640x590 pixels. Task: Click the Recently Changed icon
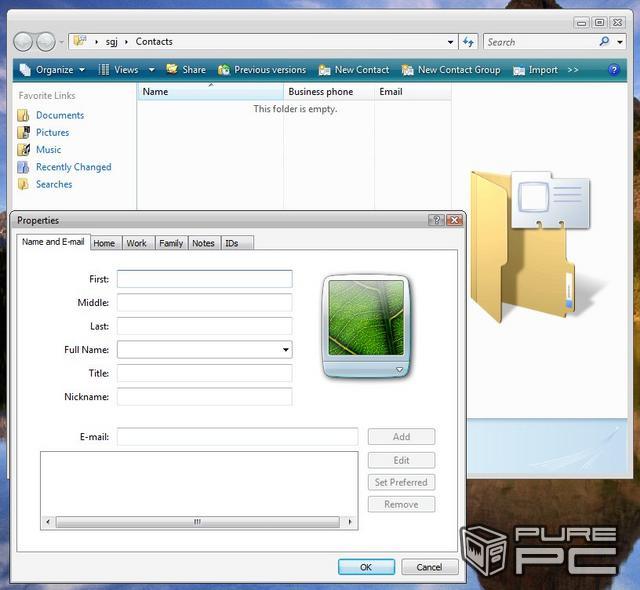coord(24,167)
